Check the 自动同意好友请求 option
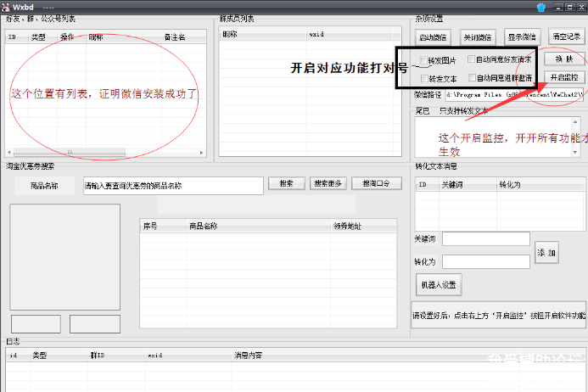 pos(472,60)
